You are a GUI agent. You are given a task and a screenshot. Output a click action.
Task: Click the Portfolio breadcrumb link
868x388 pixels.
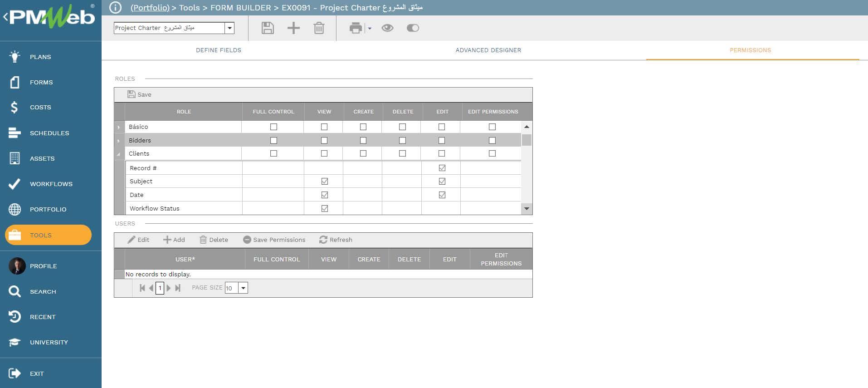[x=150, y=8]
